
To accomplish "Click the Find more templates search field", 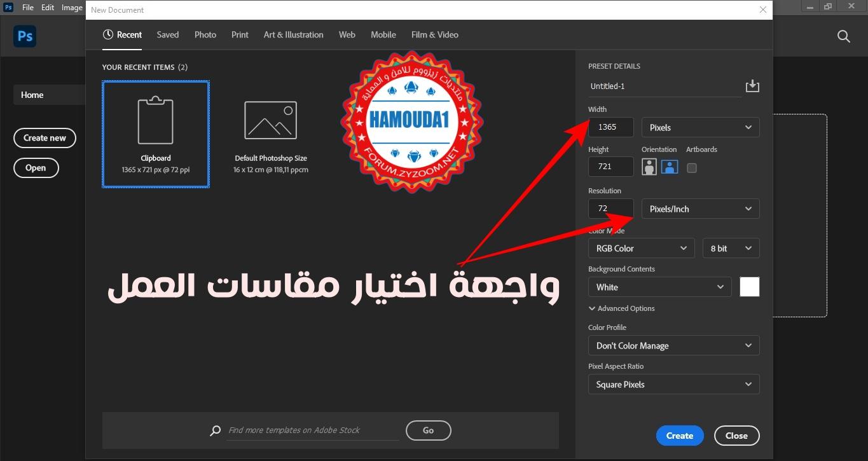I will point(313,430).
